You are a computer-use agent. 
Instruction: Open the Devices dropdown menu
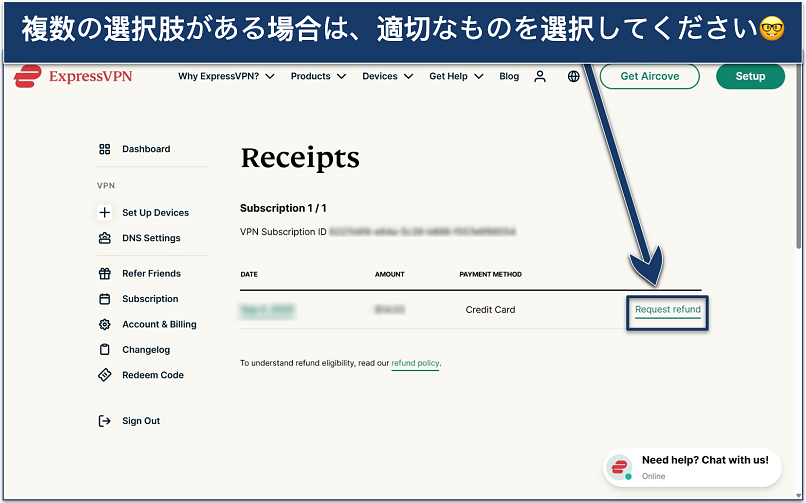click(x=387, y=76)
